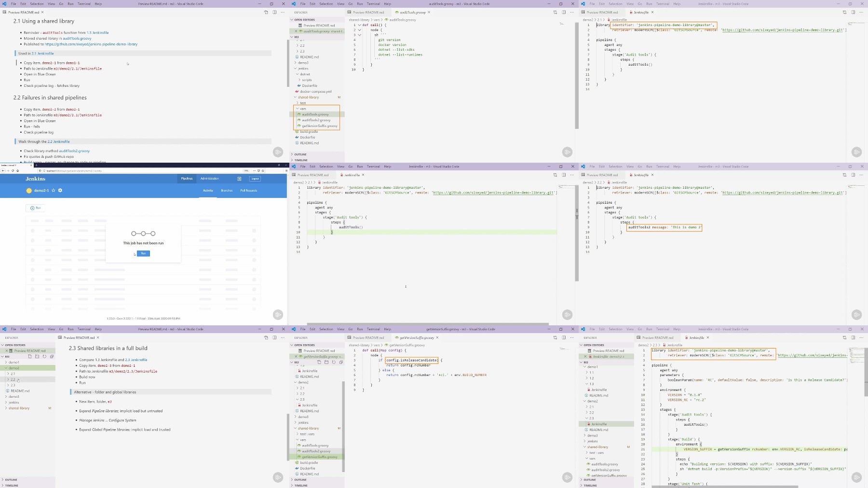The height and width of the screenshot is (488, 868).
Task: Click vertical scrollbar in auditTools.groovy editor
Action: pyautogui.click(x=576, y=76)
